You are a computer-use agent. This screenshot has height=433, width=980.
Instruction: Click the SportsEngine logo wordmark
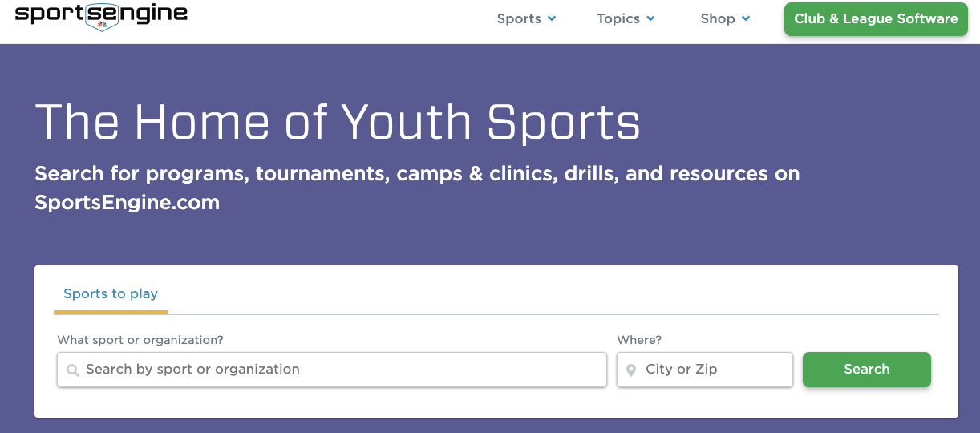click(x=101, y=14)
